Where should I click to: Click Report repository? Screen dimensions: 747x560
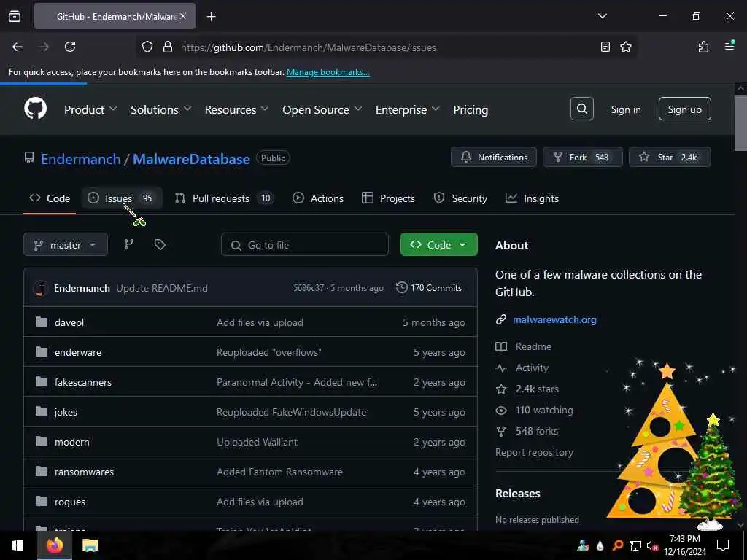[x=534, y=452]
